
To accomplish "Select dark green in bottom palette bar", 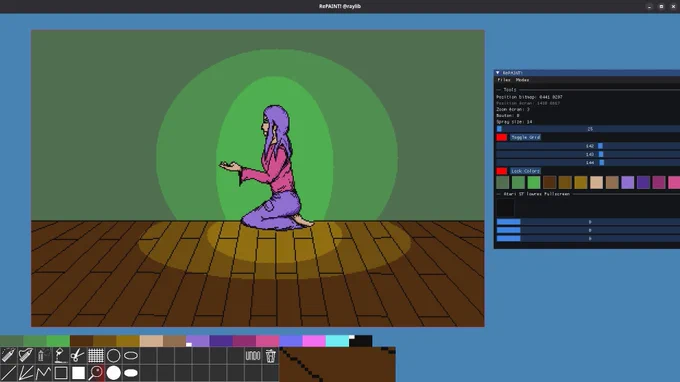I will pyautogui.click(x=12, y=341).
